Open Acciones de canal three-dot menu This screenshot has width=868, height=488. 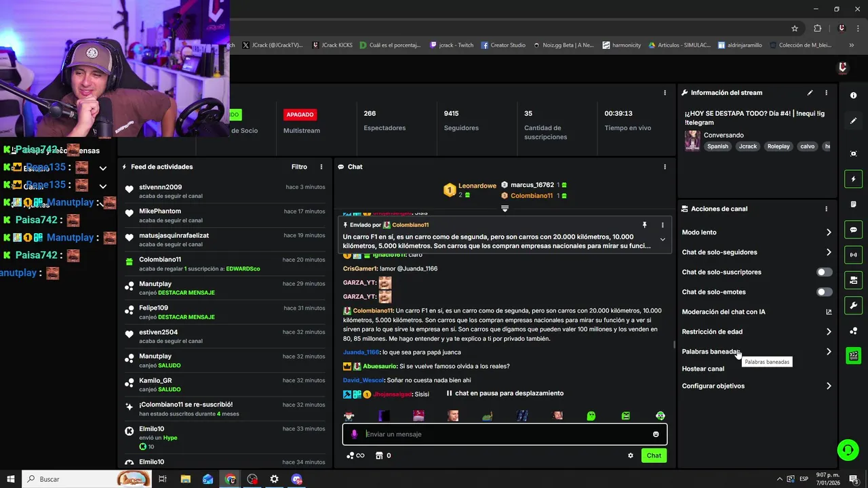point(826,209)
